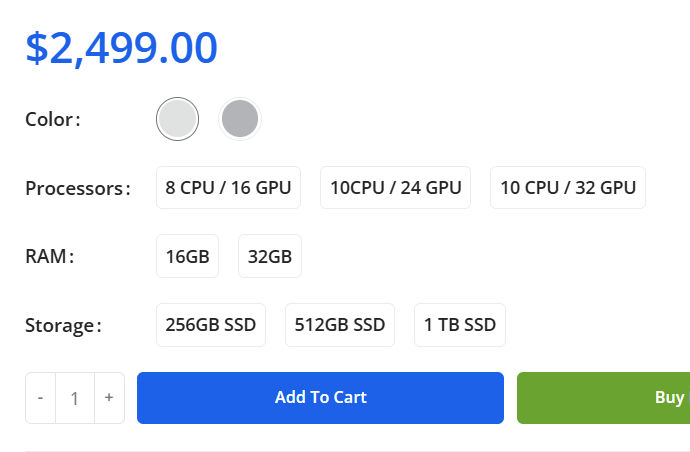Click the Processors label
Viewport: 690px width, 452px height.
click(x=77, y=188)
